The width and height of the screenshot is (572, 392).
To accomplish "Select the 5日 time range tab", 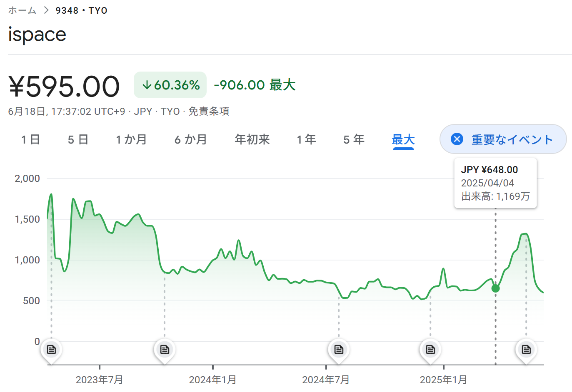I will (78, 139).
